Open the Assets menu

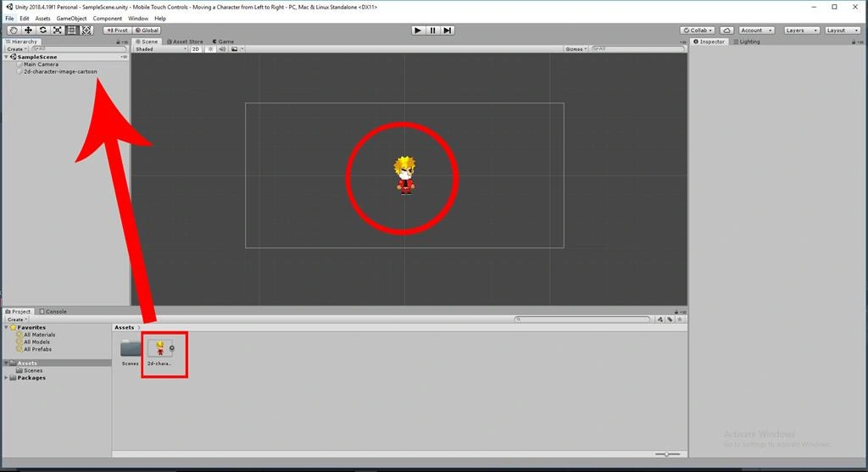tap(42, 19)
